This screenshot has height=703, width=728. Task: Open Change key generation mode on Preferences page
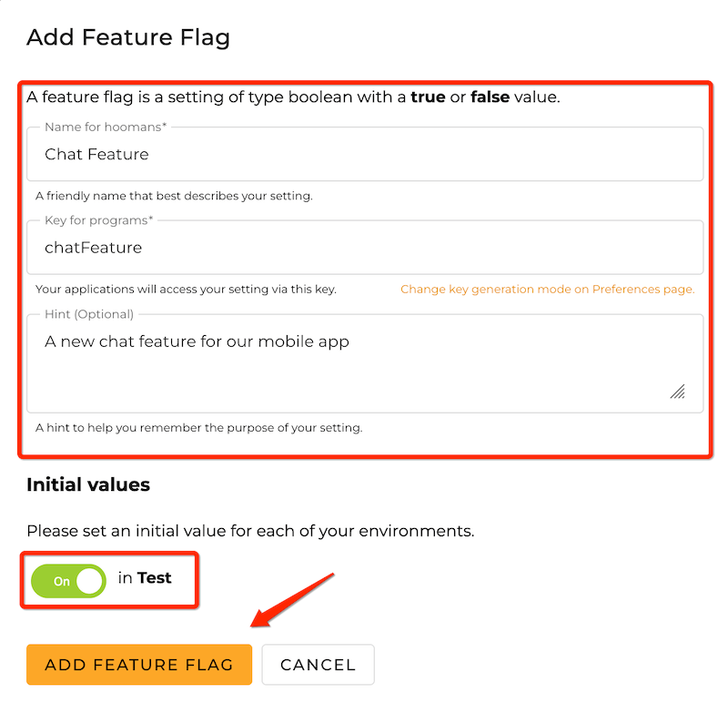click(x=548, y=289)
